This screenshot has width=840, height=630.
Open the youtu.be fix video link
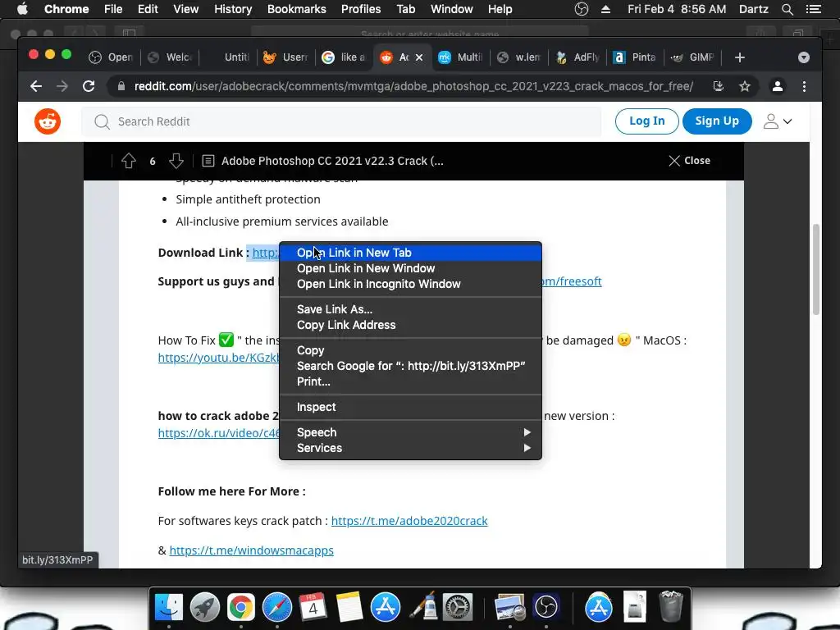click(x=218, y=358)
